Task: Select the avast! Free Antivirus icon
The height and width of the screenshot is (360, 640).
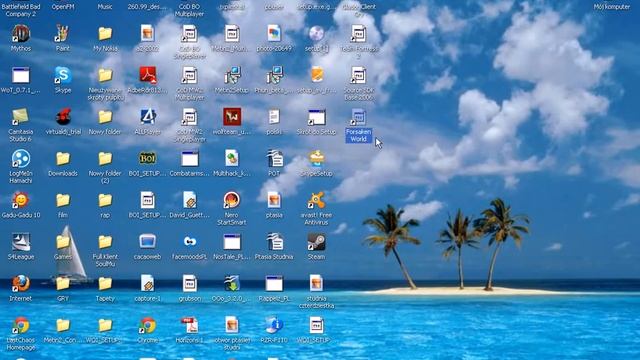Action: 316,200
